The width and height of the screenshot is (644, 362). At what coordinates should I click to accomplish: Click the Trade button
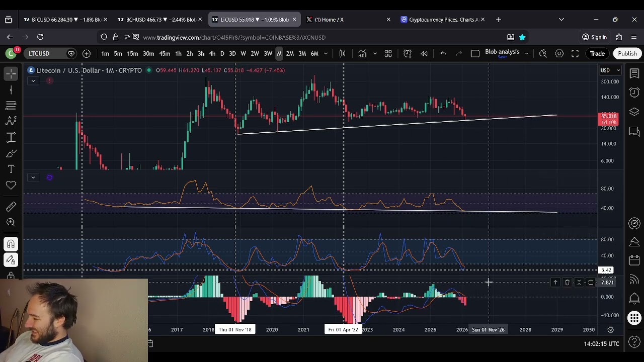point(597,54)
